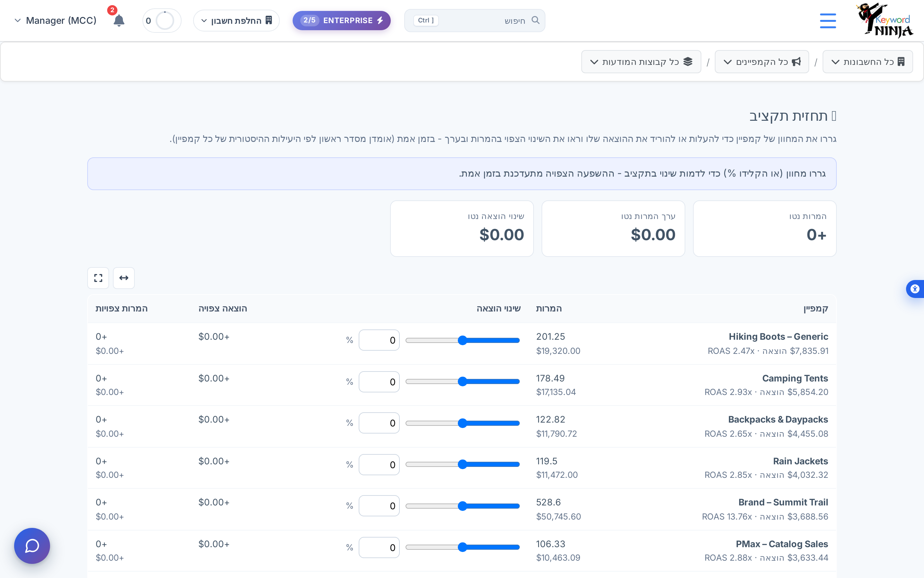This screenshot has width=924, height=578.
Task: Open the chat support bubble
Action: 32,546
